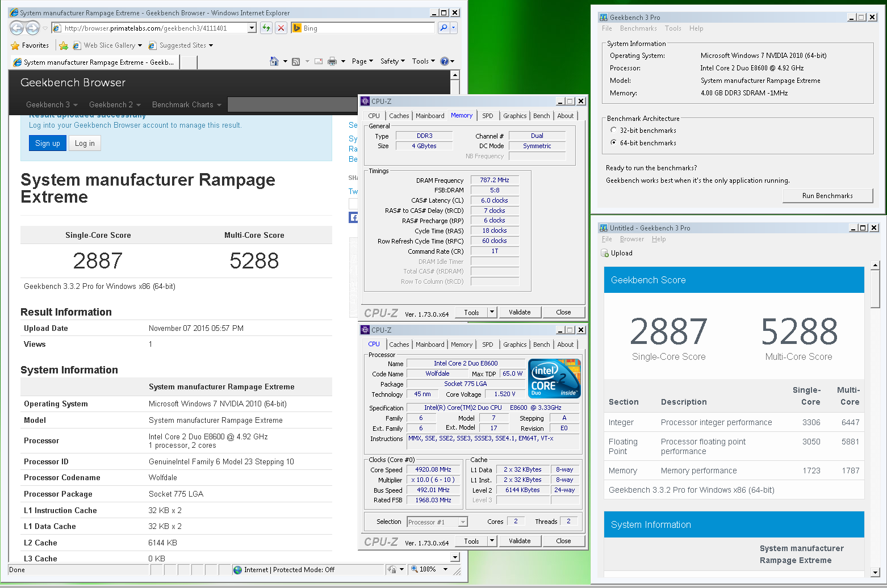Viewport: 887px width, 588px height.
Task: Click the Geekbench Browser site title
Action: point(73,82)
